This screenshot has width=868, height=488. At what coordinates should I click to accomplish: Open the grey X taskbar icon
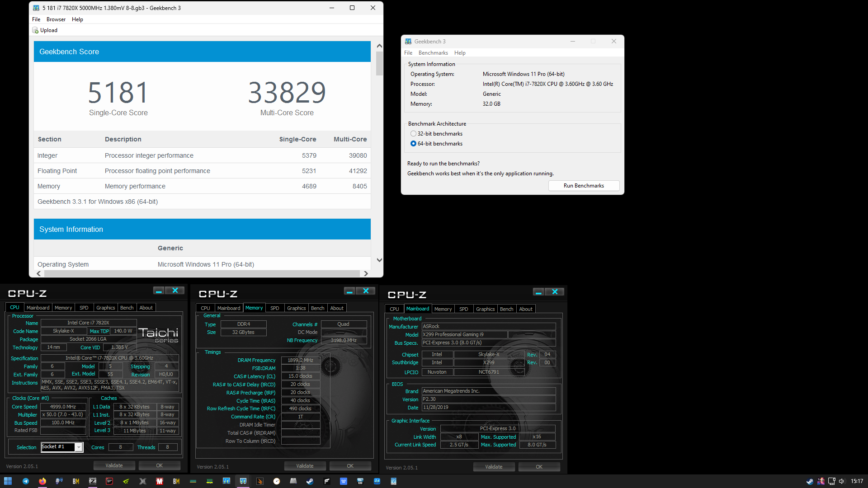pyautogui.click(x=143, y=481)
